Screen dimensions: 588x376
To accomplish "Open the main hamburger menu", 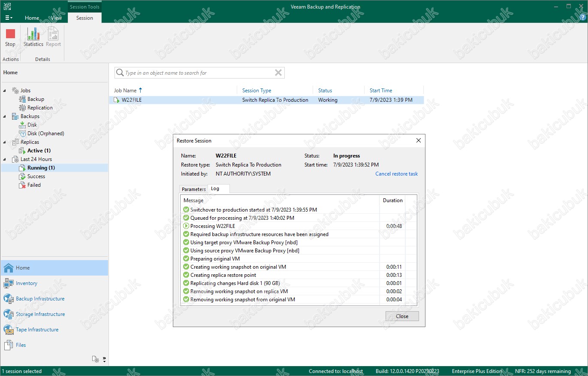I will (x=9, y=18).
